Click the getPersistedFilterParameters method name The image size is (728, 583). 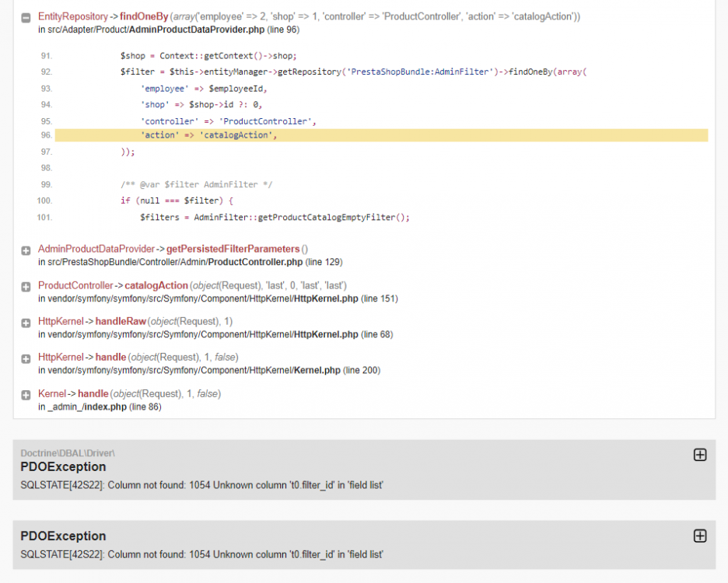(233, 250)
